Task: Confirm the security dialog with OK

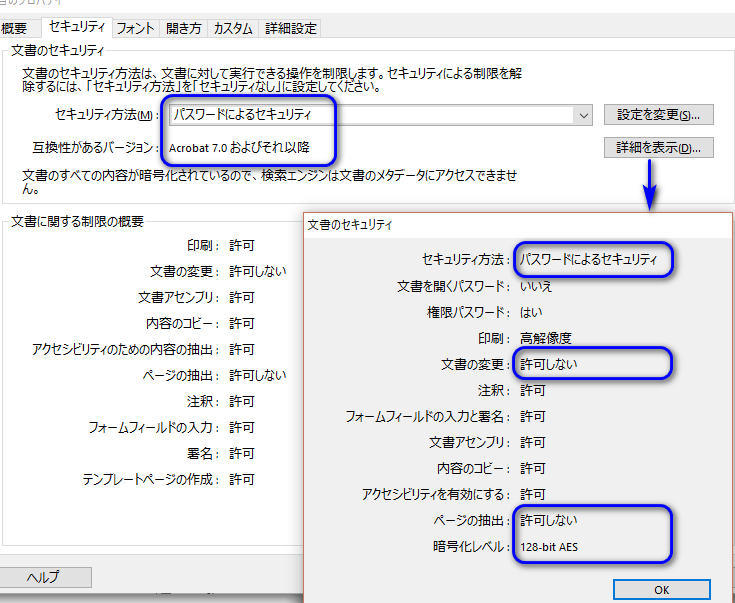Action: 661,589
